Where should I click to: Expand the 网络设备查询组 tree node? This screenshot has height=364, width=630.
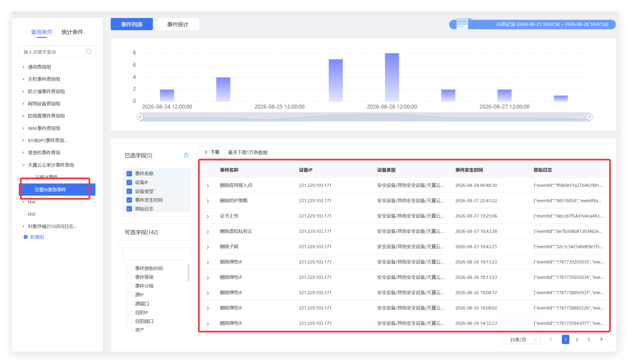coord(24,103)
